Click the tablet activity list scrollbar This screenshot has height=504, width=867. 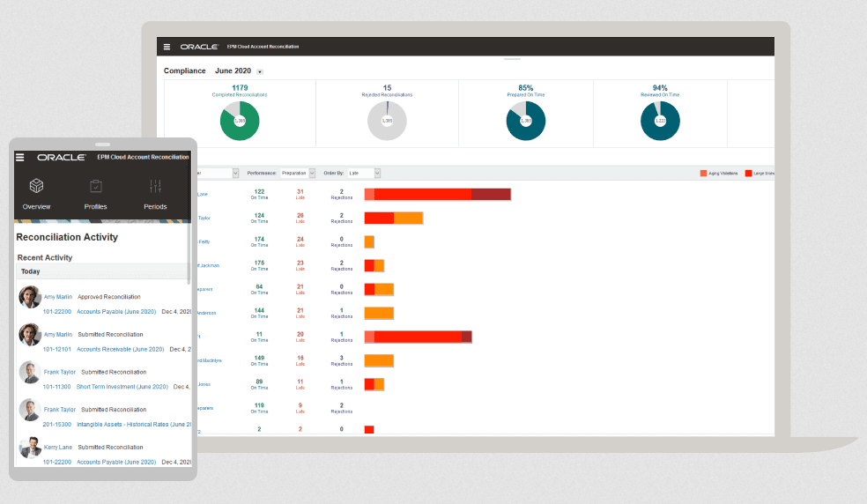[189, 255]
